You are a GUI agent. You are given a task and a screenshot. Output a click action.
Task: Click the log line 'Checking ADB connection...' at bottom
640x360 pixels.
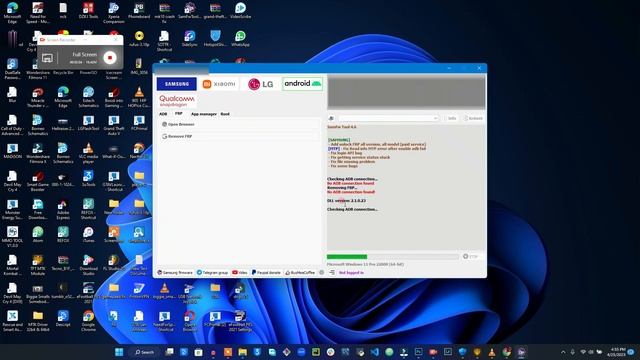(x=352, y=209)
